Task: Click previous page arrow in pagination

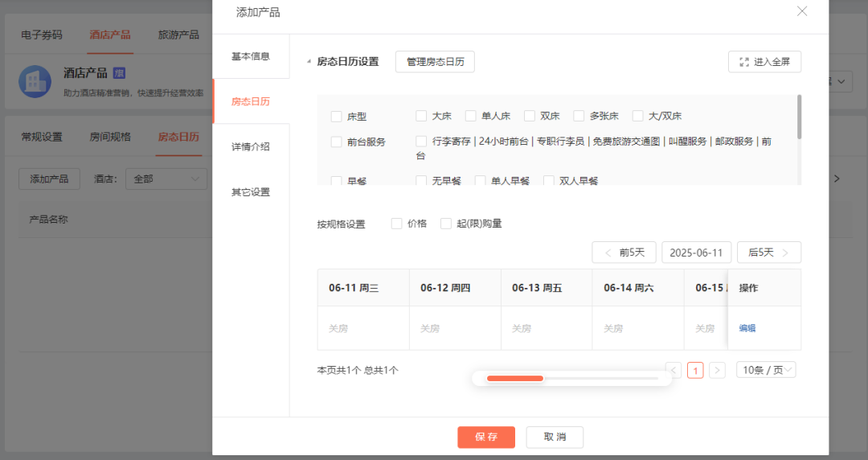Action: pos(674,370)
